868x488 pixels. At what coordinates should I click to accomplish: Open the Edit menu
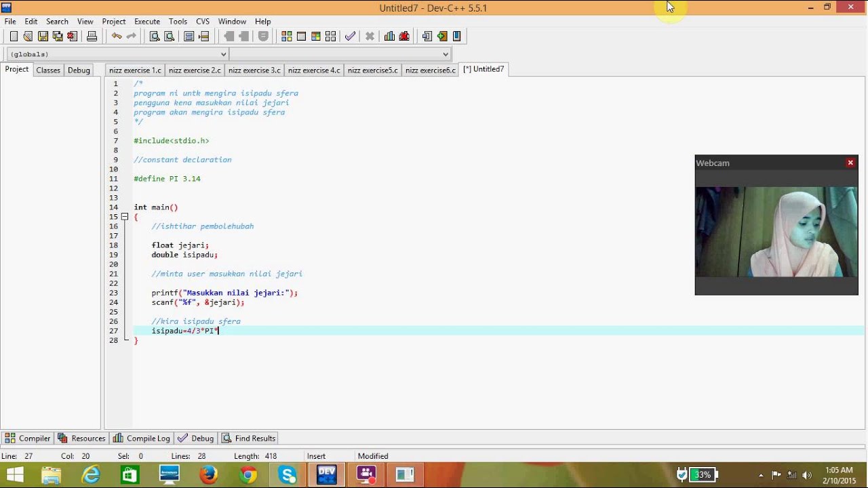point(31,22)
